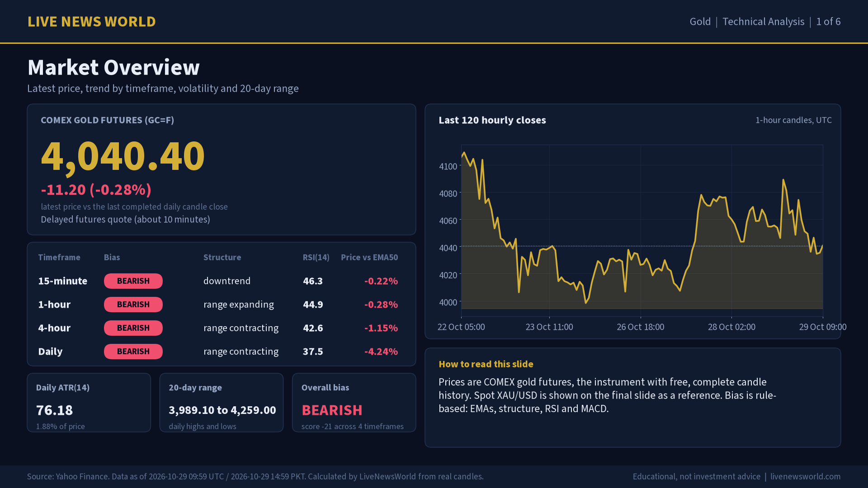This screenshot has height=488, width=868.
Task: Select the 'Gold' header label
Action: pos(700,22)
